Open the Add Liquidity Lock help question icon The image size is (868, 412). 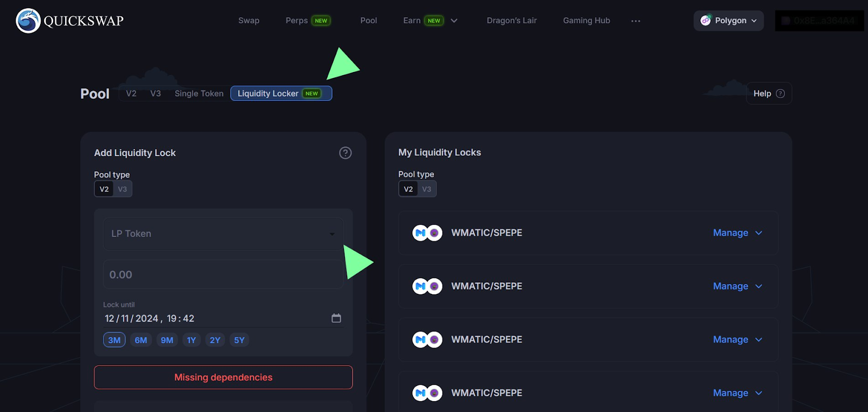(x=346, y=153)
